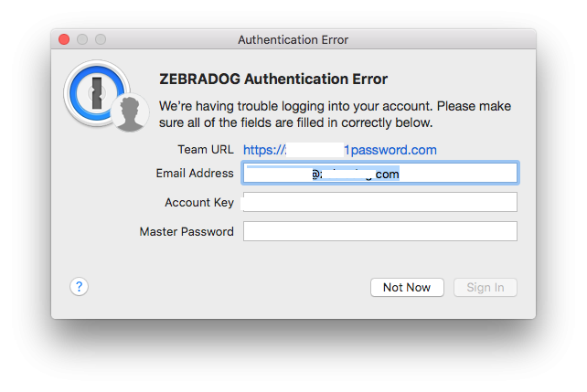Open help with the question mark button
This screenshot has width=587, height=392.
click(79, 287)
